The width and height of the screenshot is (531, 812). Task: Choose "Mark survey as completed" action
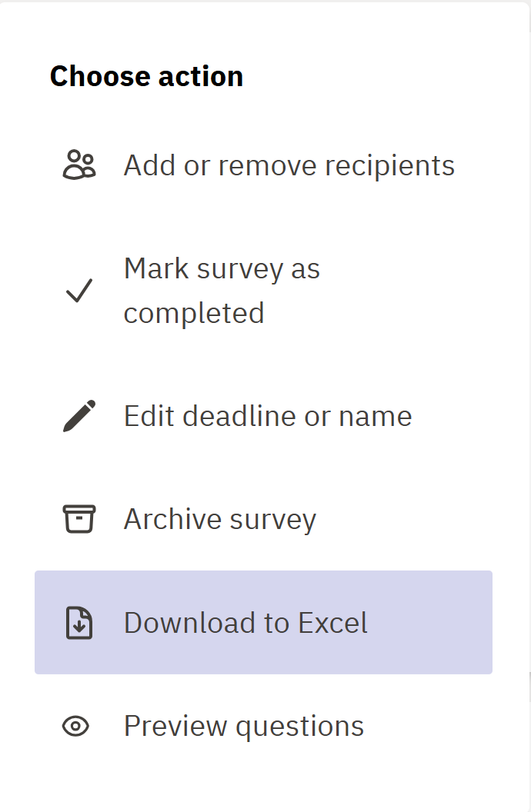click(x=222, y=291)
